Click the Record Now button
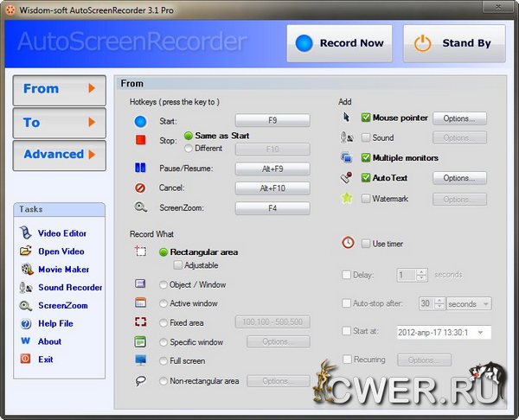The width and height of the screenshot is (519, 420). [339, 43]
